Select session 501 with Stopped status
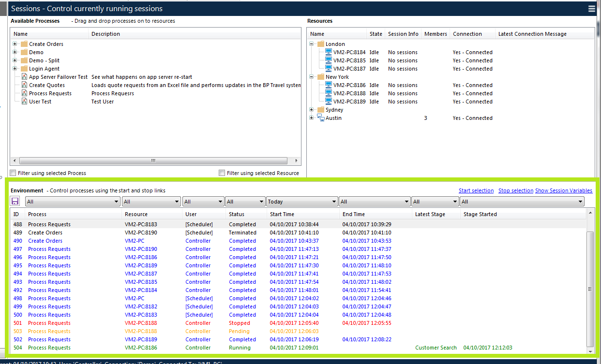The height and width of the screenshot is (364, 601). (x=298, y=323)
